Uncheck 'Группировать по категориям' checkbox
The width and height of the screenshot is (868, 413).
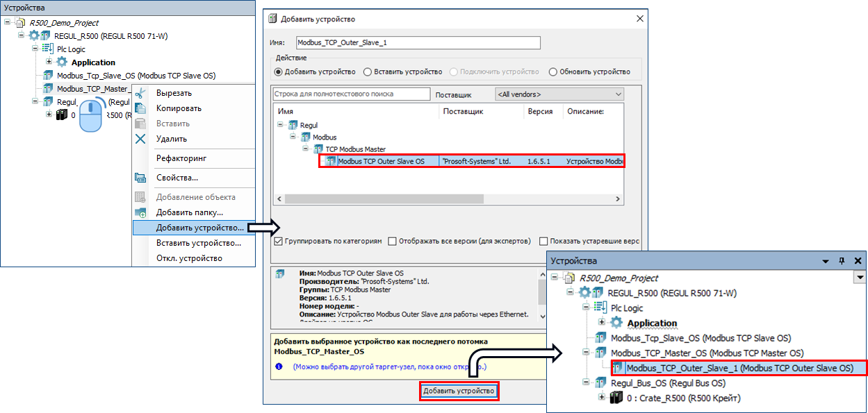[279, 242]
